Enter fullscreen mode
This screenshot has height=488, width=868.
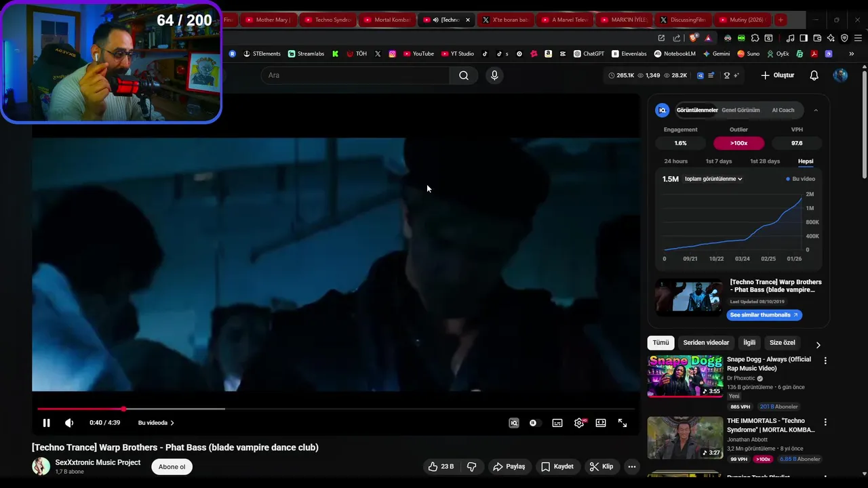click(x=623, y=423)
